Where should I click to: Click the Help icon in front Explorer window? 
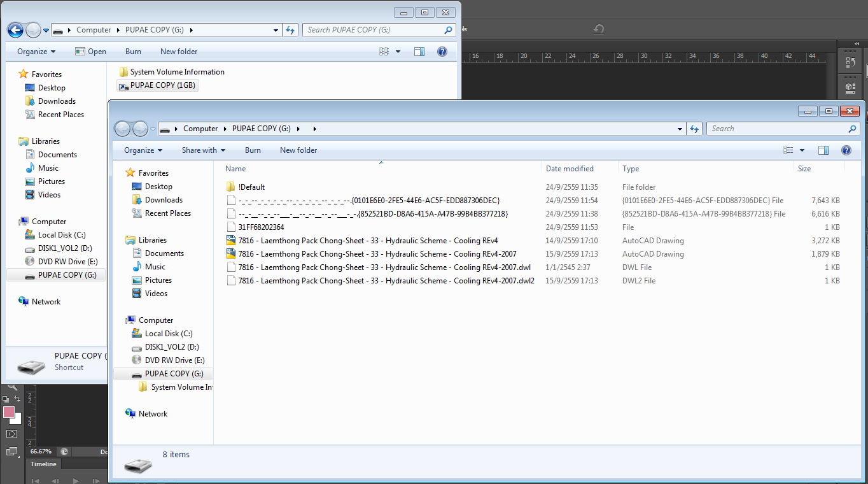tap(846, 150)
